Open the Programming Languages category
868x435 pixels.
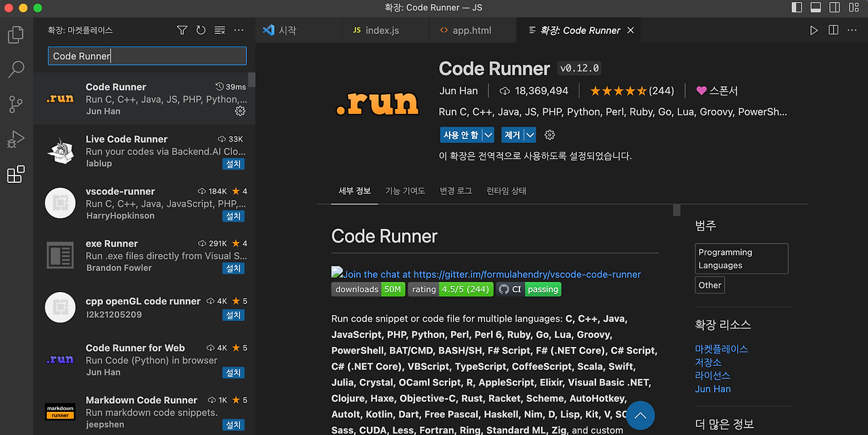click(x=741, y=259)
